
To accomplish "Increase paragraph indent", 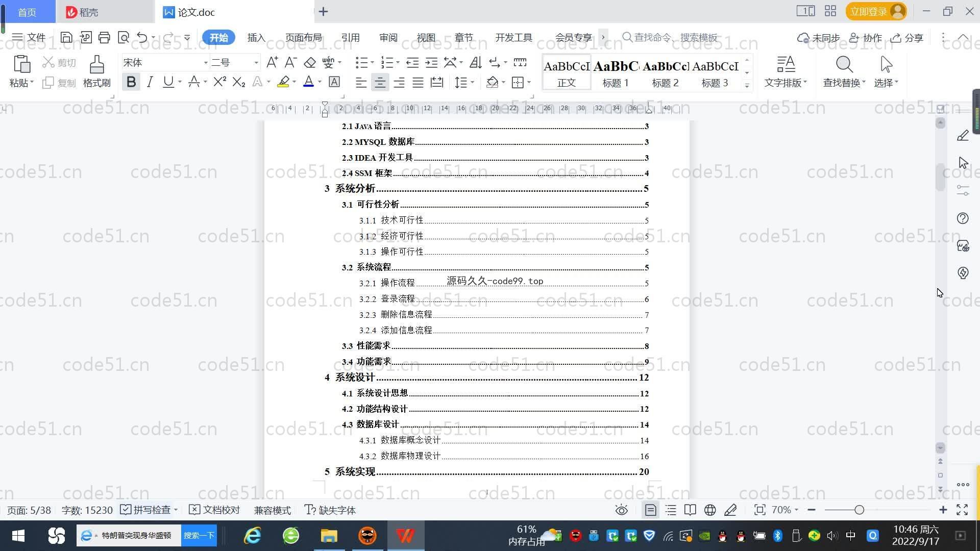I will (431, 62).
